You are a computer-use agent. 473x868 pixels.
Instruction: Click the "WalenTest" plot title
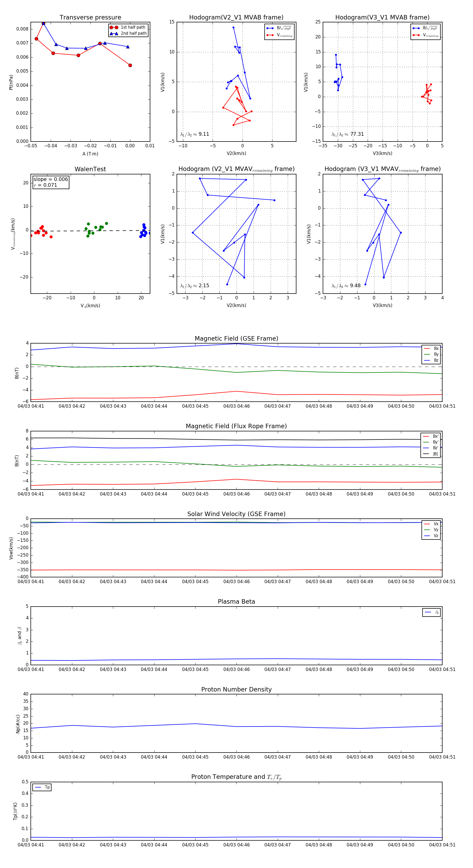pos(90,169)
